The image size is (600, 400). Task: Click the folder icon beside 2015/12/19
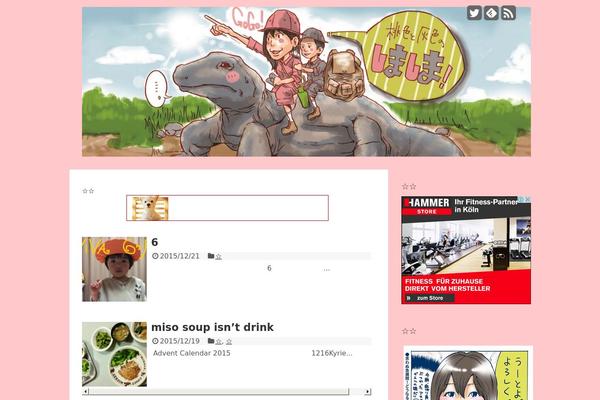coord(211,341)
